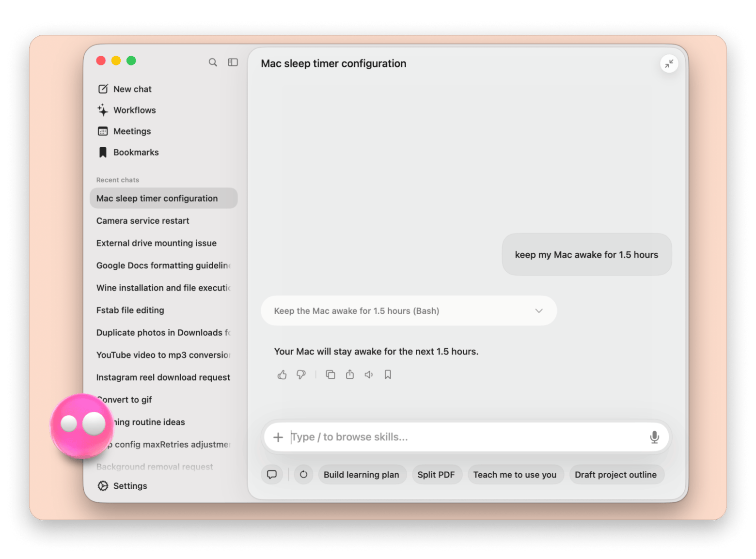The image size is (756, 559).
Task: Open the Duplicate photos in Downloads chat
Action: click(x=164, y=333)
